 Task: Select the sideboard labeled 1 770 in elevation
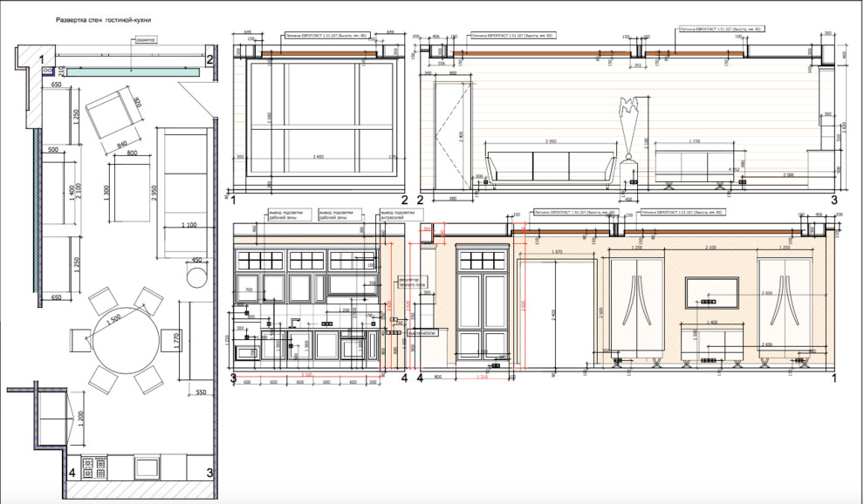pos(696,165)
